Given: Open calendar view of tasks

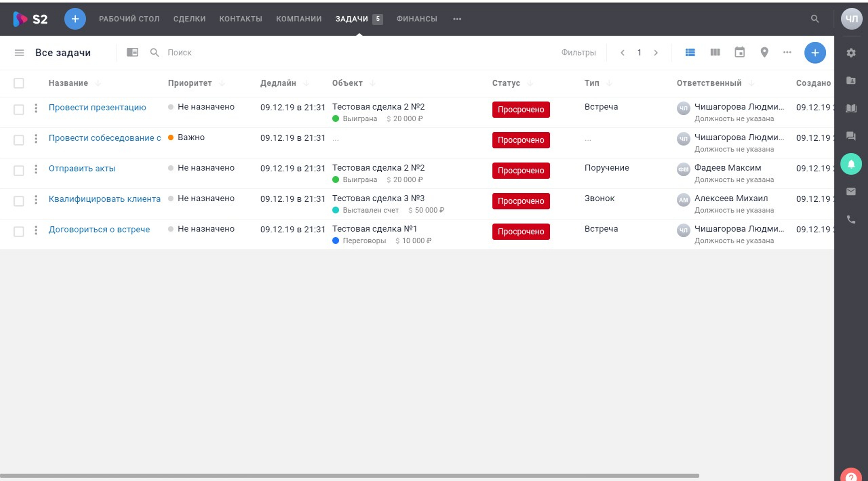Looking at the screenshot, I should point(739,52).
